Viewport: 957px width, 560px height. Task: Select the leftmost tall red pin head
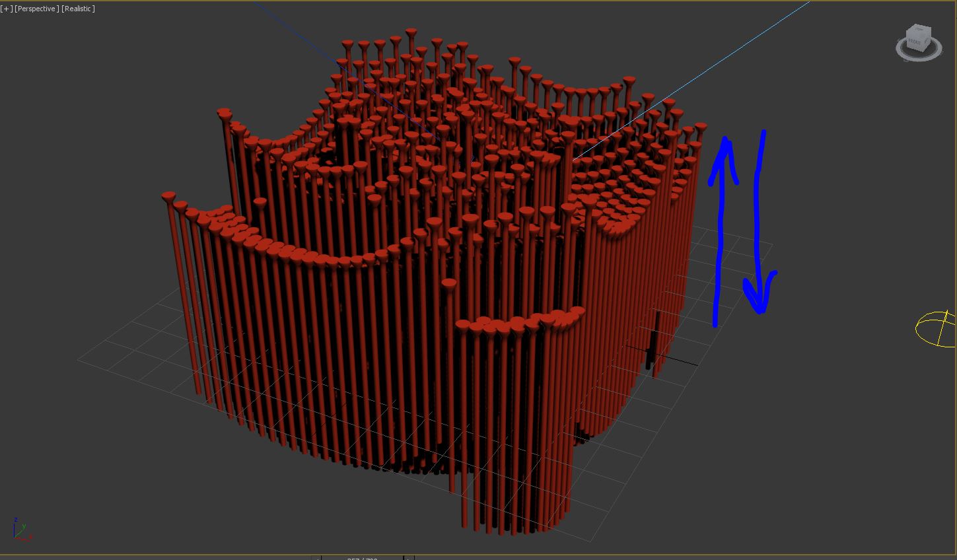point(168,197)
